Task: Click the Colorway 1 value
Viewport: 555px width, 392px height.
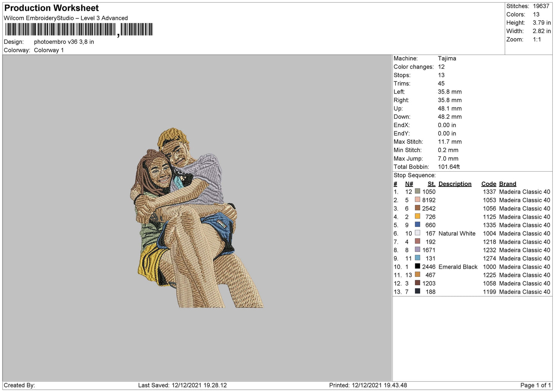Action: pos(49,50)
